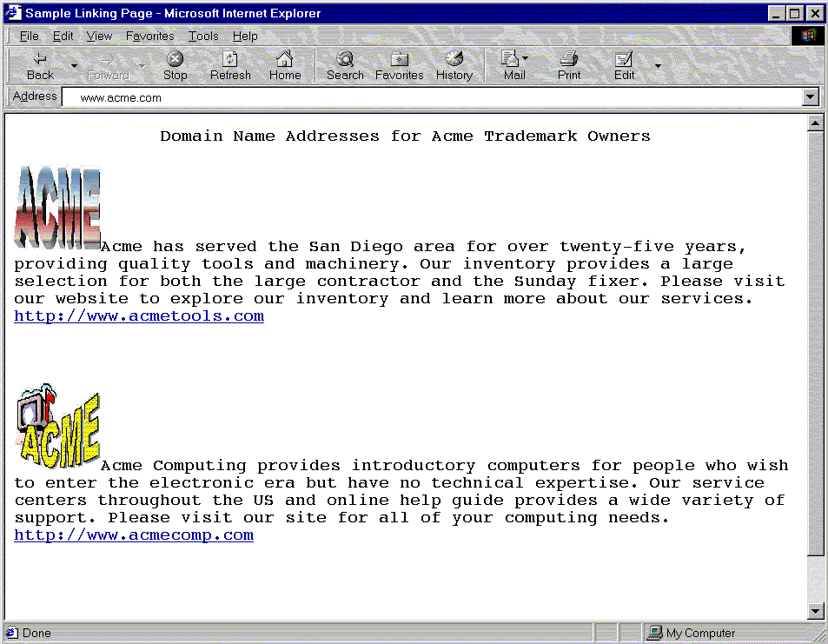Click the page heading Domain Name Addresses
Viewport: 828px width, 644px height.
click(x=405, y=136)
